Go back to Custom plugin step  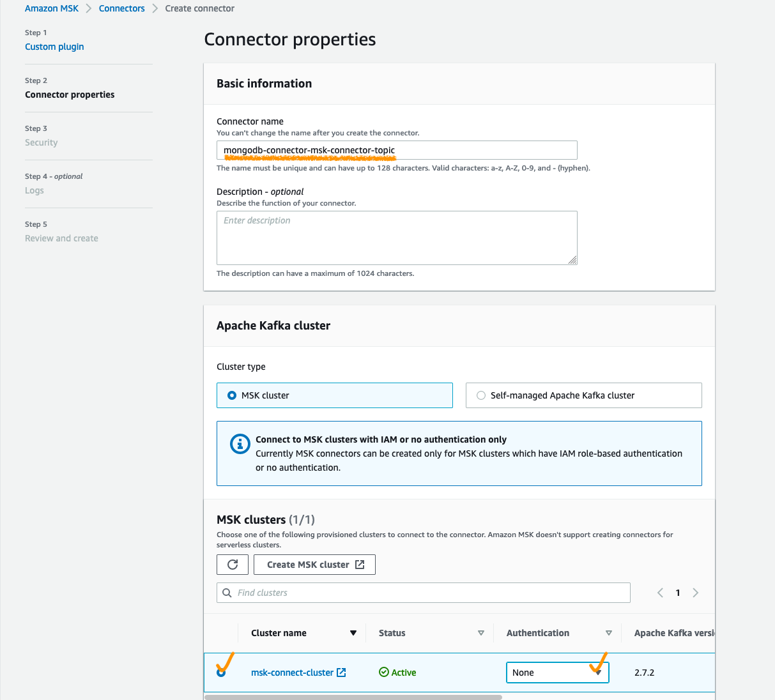(54, 47)
